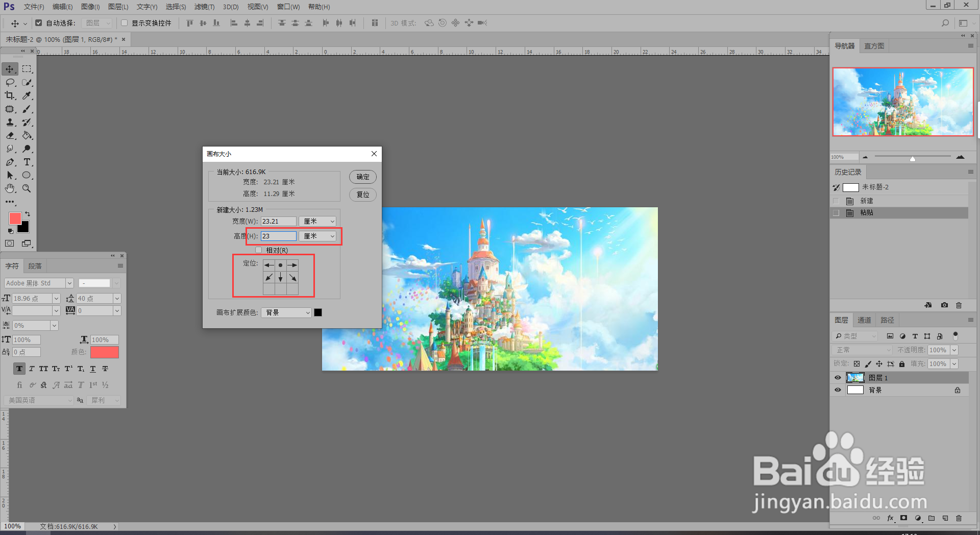
Task: Select the Eyedropper tool
Action: coord(27,95)
